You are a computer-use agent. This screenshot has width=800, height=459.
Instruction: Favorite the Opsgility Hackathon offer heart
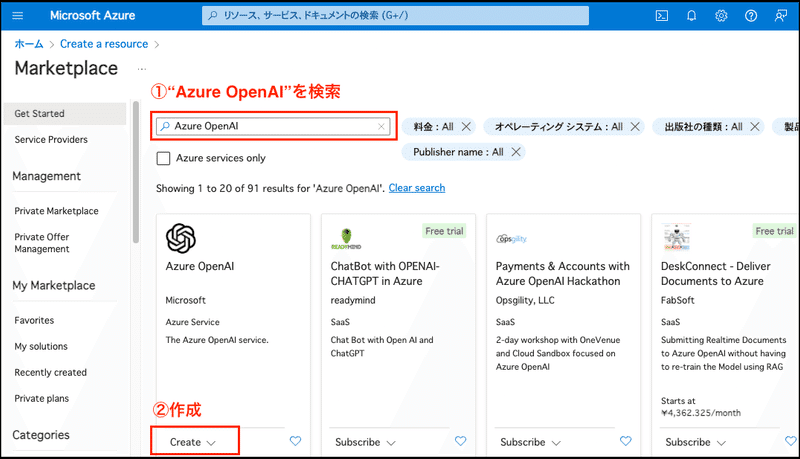click(626, 441)
